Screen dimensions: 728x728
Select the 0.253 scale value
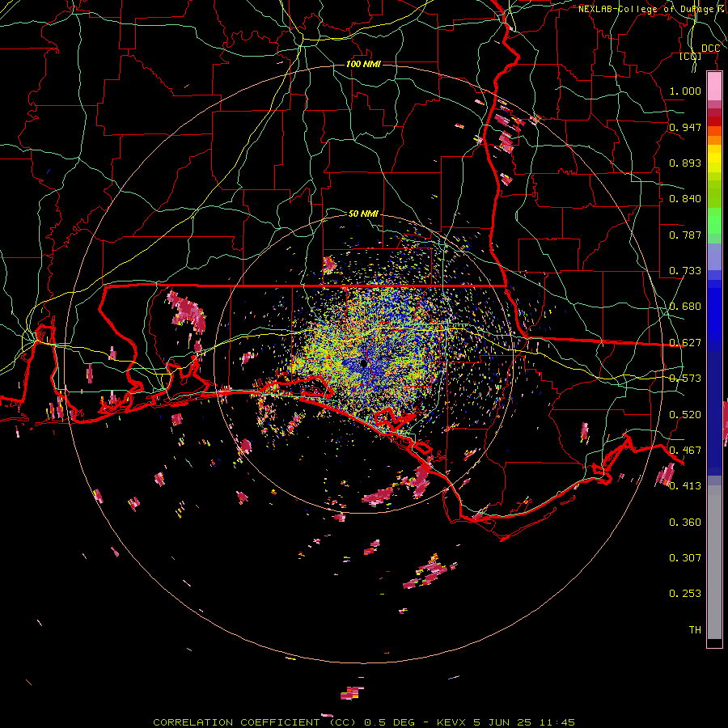coord(685,594)
